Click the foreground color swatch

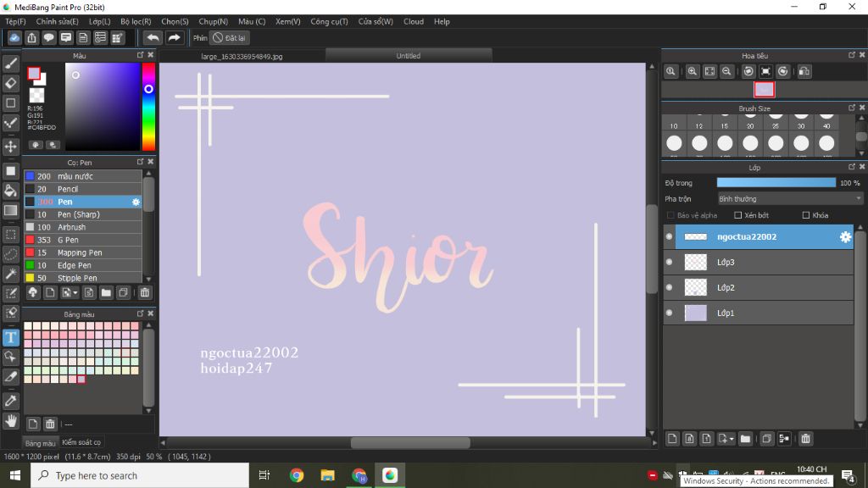34,74
